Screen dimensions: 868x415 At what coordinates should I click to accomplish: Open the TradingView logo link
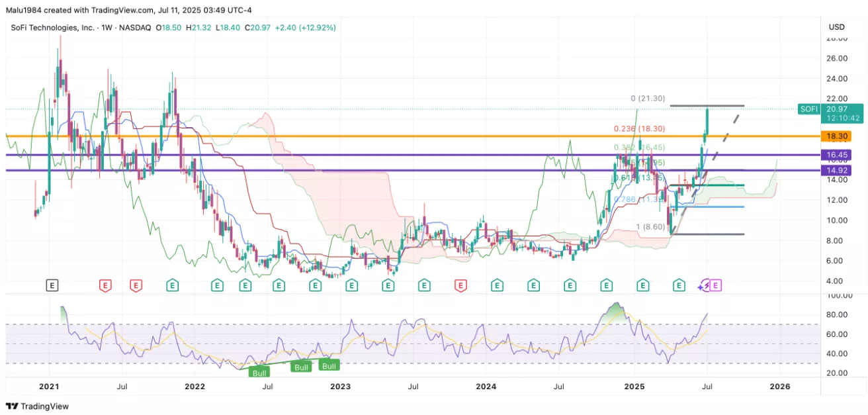pyautogui.click(x=38, y=406)
